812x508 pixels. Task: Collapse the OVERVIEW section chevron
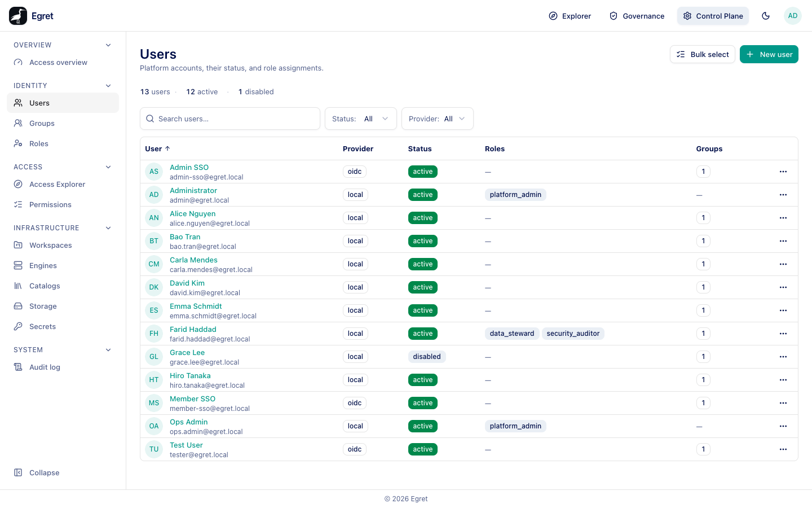(x=108, y=45)
